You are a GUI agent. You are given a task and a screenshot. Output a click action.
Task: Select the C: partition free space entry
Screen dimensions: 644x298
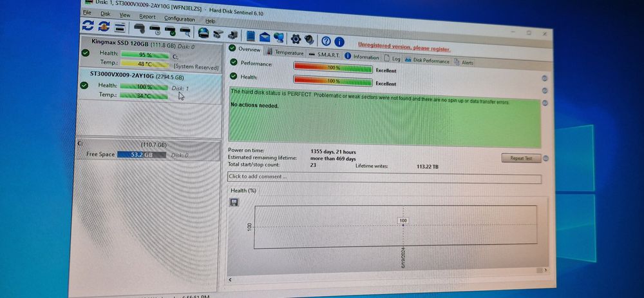(148, 150)
